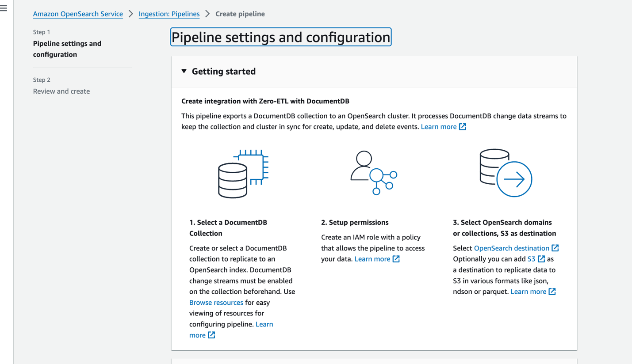Click the DocumentDB collection database icon
The height and width of the screenshot is (364, 632).
pos(243,174)
